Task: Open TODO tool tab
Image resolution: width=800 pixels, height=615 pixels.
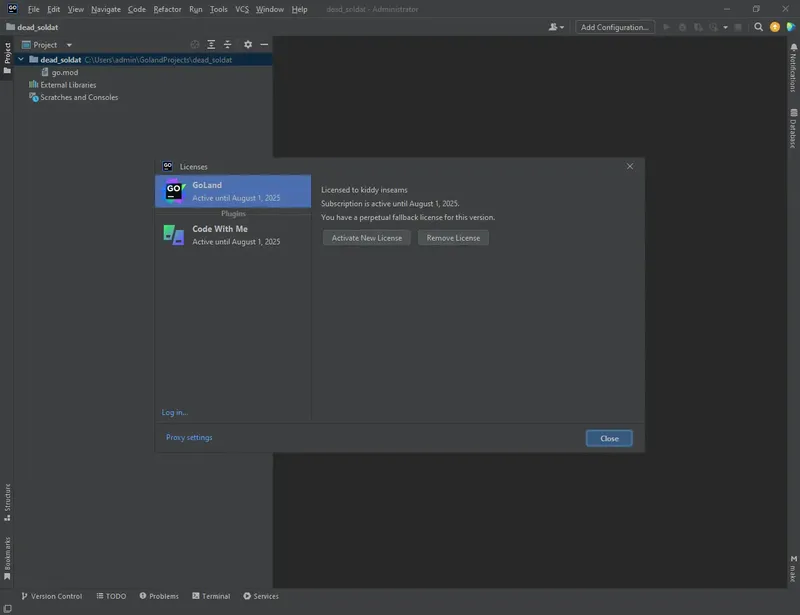Action: pos(111,596)
